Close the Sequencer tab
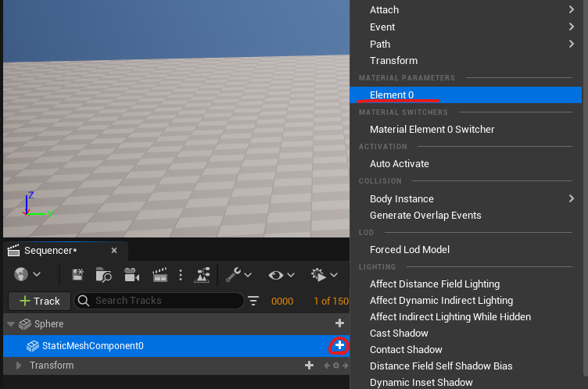588x389 pixels. 114,250
